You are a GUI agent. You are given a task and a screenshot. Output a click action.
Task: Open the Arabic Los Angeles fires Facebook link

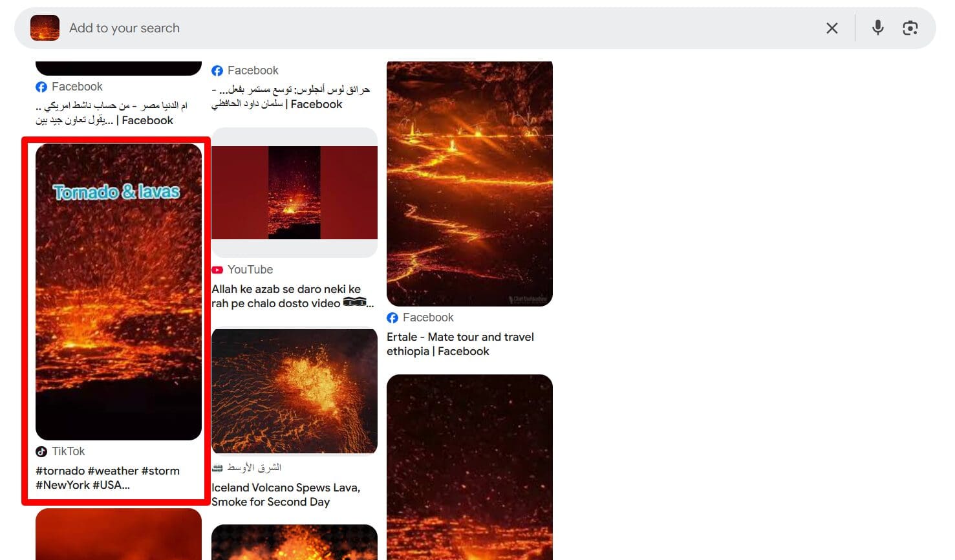pyautogui.click(x=290, y=97)
